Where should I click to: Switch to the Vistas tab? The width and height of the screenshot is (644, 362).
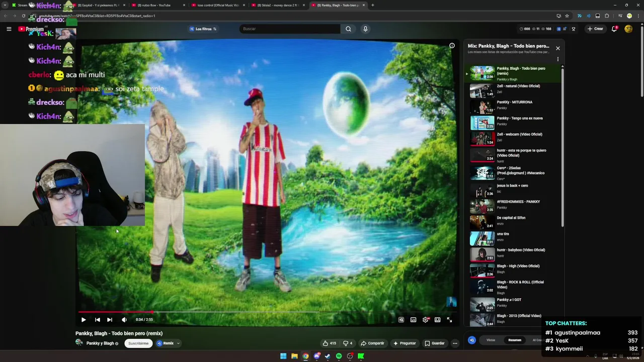pos(491,340)
